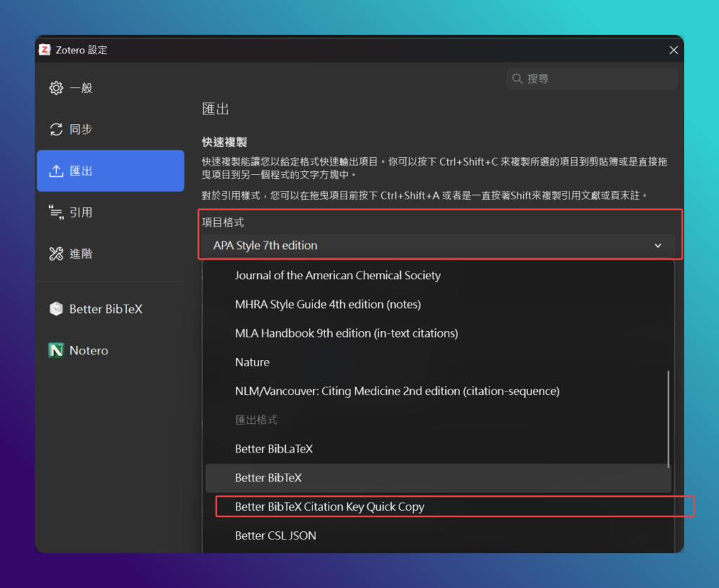Choose NLM/Vancouver Citing Medicine style
719x588 pixels.
[438, 391]
